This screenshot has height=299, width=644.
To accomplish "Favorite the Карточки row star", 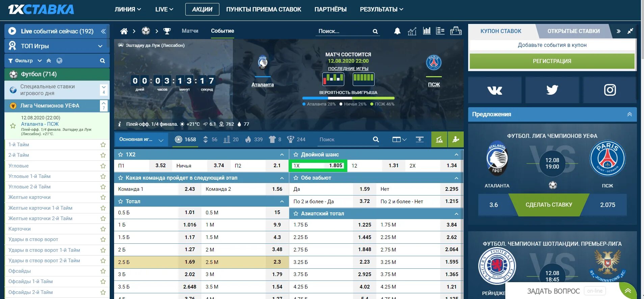I will point(103,229).
